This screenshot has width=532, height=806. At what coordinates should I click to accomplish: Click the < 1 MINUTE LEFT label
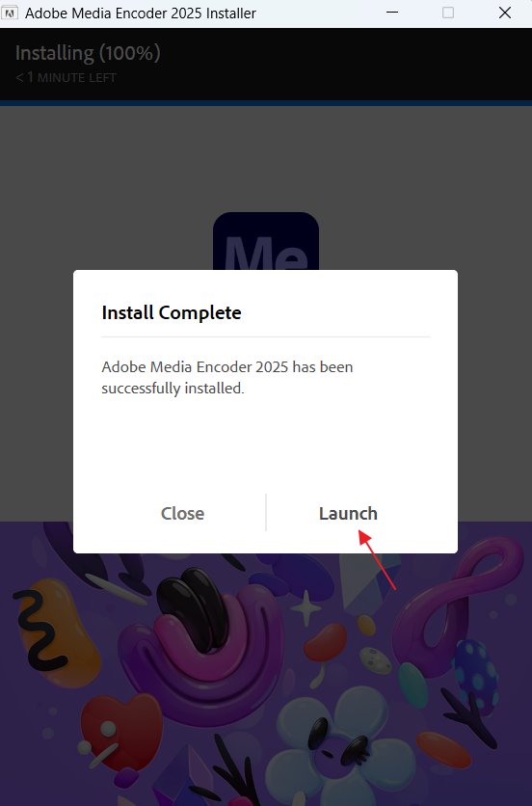tap(66, 78)
